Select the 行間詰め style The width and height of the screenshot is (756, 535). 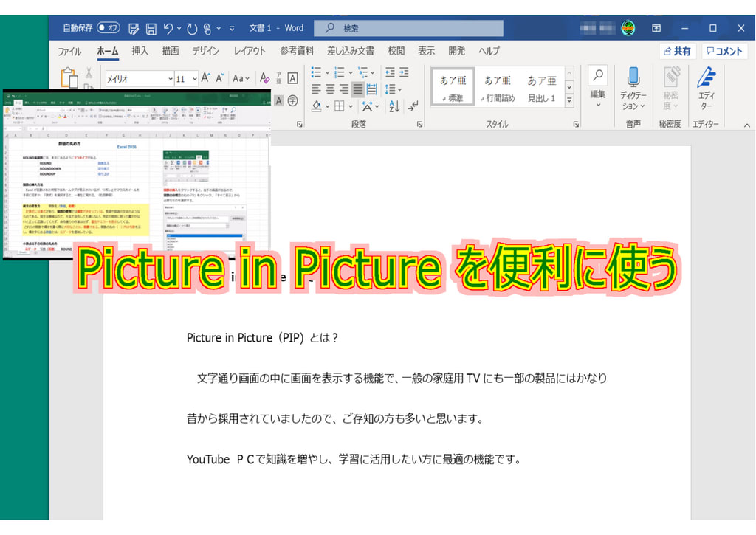tap(498, 87)
